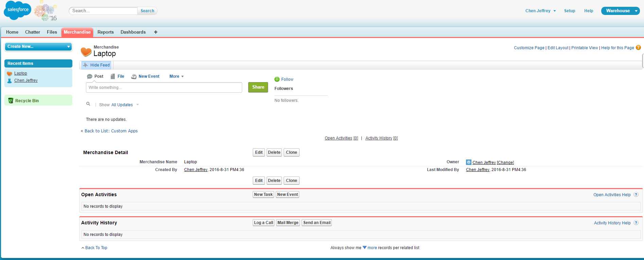Click the blue triangle for more records
Screen dimensions: 644x260
[x=364, y=247]
